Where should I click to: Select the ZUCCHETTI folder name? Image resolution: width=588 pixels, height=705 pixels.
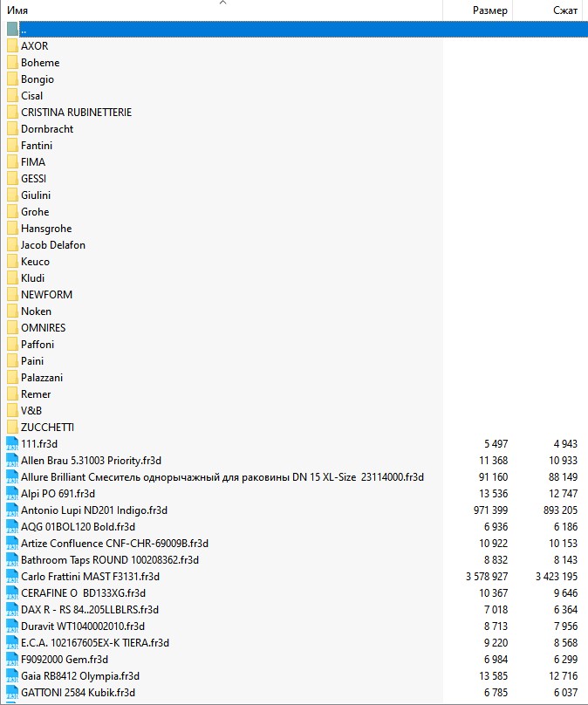tap(48, 428)
